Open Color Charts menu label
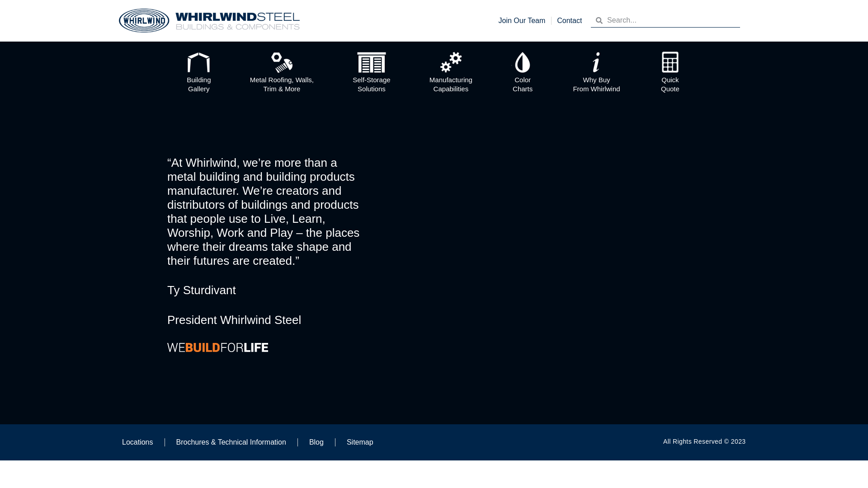868x488 pixels. pyautogui.click(x=523, y=84)
